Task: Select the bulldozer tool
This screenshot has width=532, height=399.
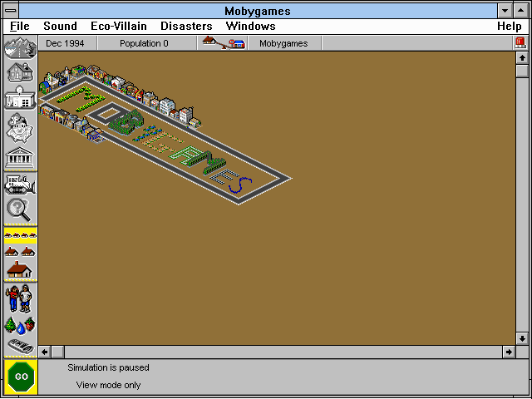Action: click(x=20, y=185)
